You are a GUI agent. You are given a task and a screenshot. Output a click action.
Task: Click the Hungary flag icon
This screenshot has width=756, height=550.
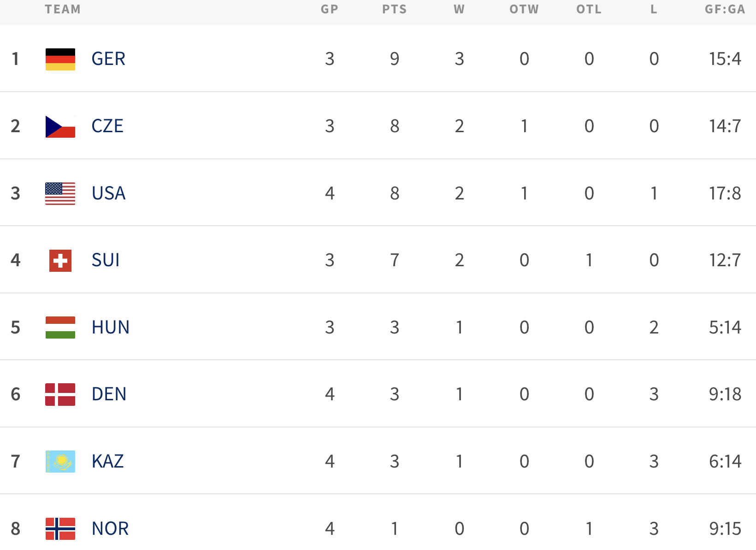[60, 328]
